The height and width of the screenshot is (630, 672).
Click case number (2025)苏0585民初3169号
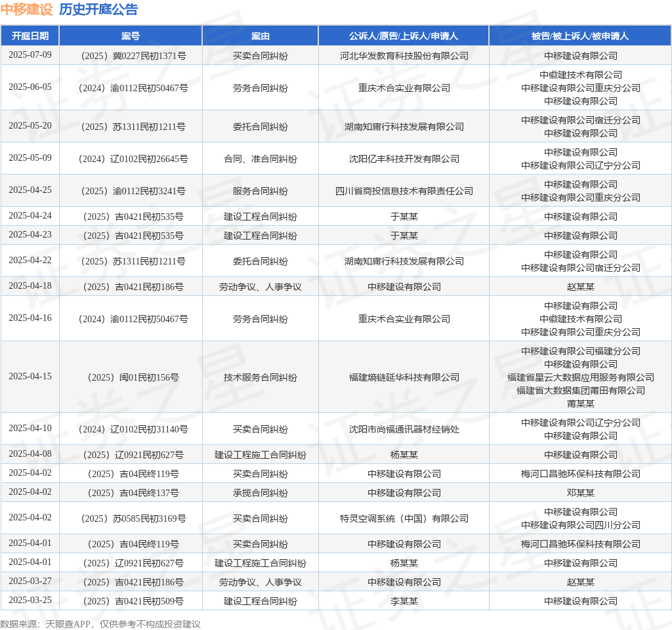133,518
